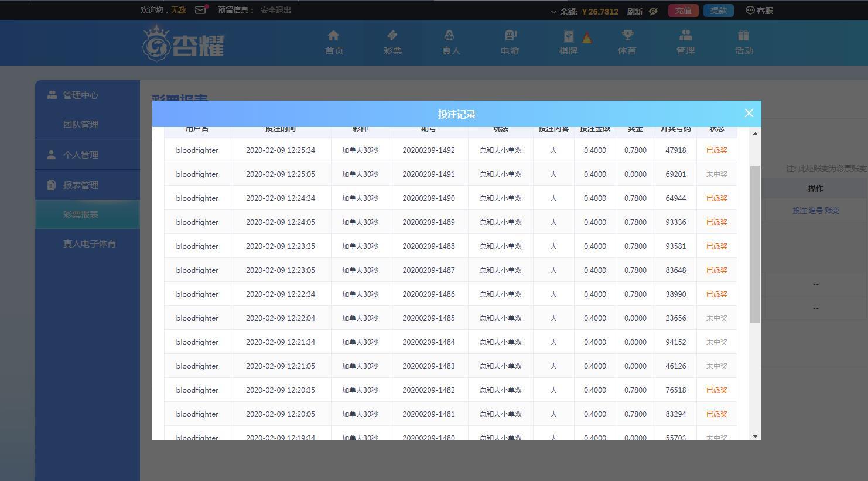This screenshot has height=481, width=868.
Task: Close the 投注记录 dialog
Action: point(749,113)
